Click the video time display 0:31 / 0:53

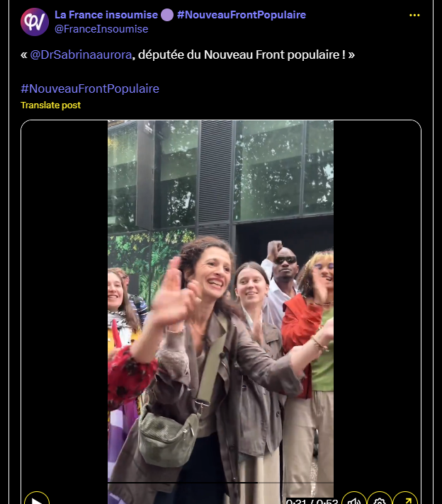[312, 501]
